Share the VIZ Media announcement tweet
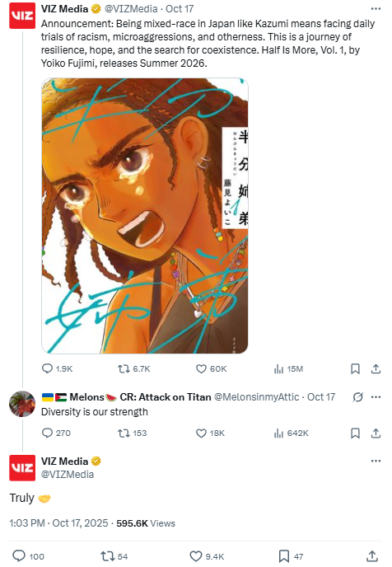 tap(376, 369)
